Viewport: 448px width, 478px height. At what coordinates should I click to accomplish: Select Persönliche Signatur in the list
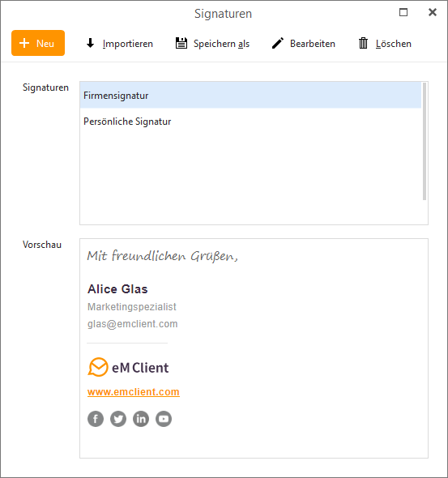pyautogui.click(x=250, y=122)
